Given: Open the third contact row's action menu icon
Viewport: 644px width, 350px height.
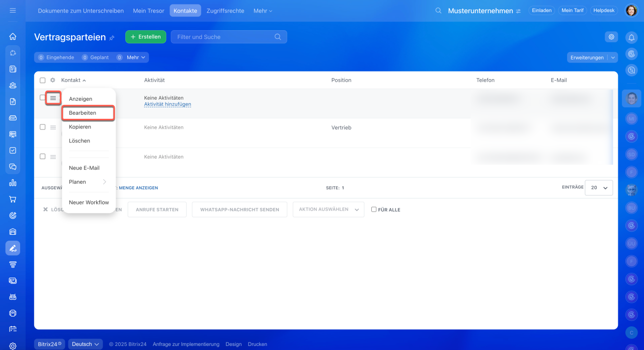Looking at the screenshot, I should click(53, 157).
